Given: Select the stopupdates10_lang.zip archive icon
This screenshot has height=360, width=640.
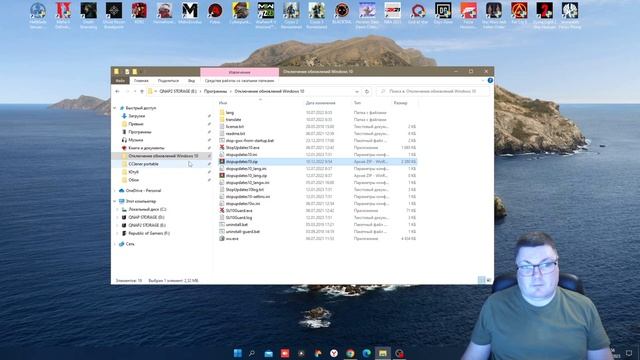Looking at the screenshot, I should pyautogui.click(x=222, y=176).
